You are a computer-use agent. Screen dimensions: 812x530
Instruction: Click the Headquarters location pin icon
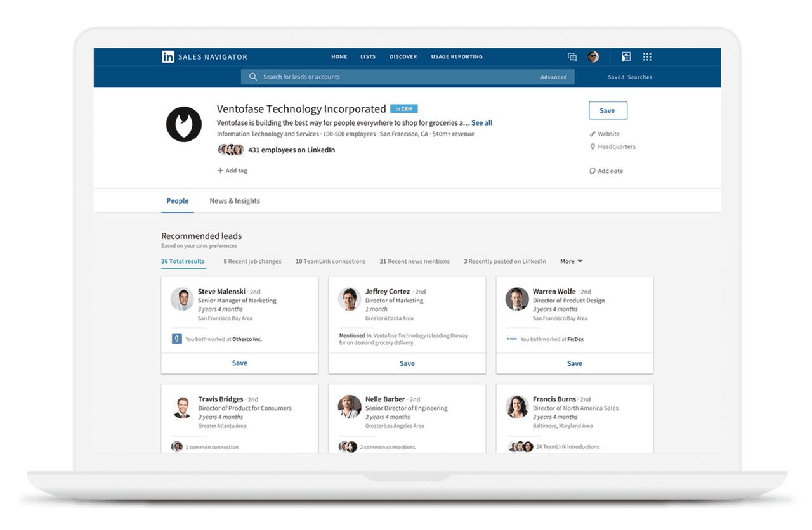pyautogui.click(x=593, y=146)
